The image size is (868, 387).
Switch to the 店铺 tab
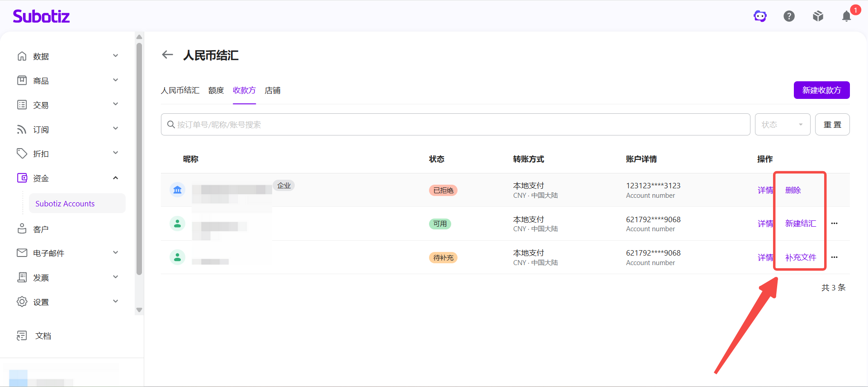[273, 90]
